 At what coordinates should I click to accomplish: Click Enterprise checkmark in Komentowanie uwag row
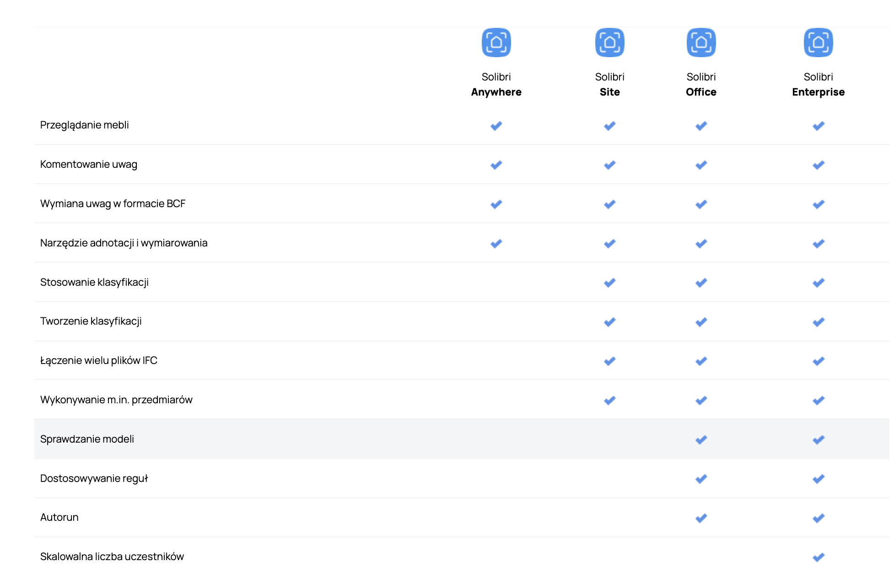coord(818,165)
